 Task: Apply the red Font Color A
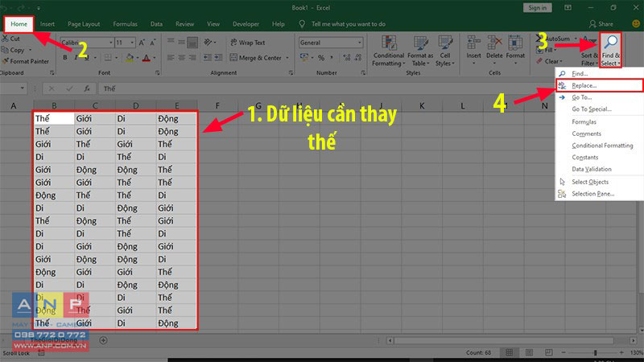[x=147, y=58]
